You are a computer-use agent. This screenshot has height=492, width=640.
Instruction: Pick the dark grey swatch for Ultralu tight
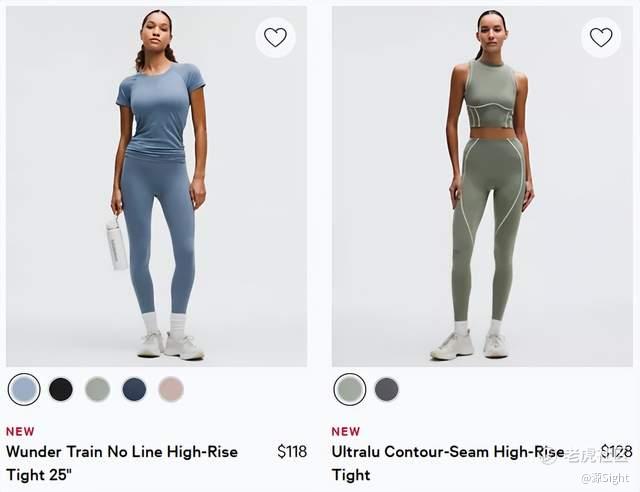[x=387, y=389]
